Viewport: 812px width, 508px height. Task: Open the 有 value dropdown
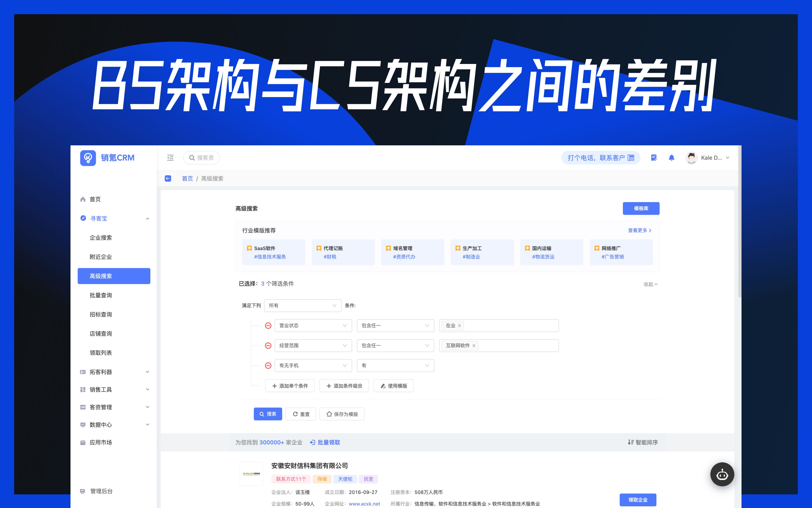395,365
